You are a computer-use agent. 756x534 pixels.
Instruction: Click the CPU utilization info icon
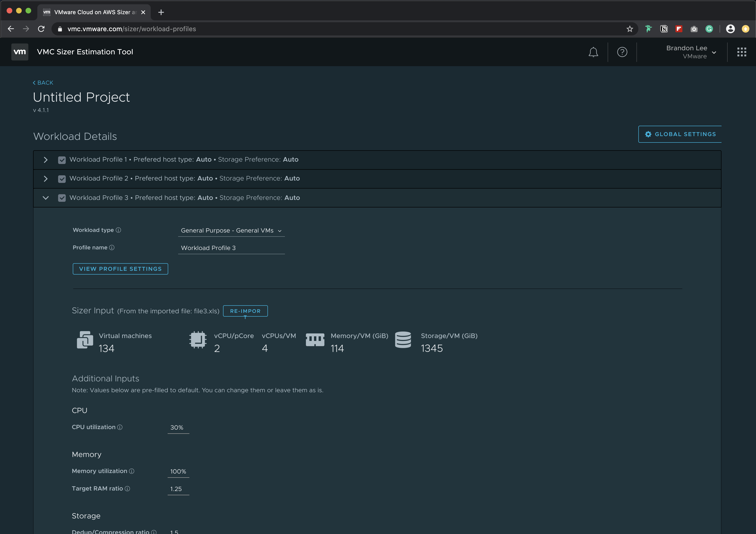(120, 427)
